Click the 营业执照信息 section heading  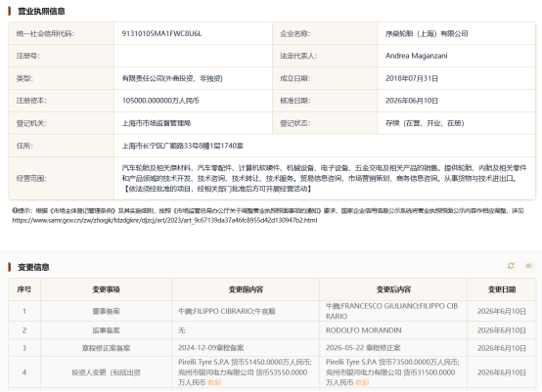click(41, 12)
